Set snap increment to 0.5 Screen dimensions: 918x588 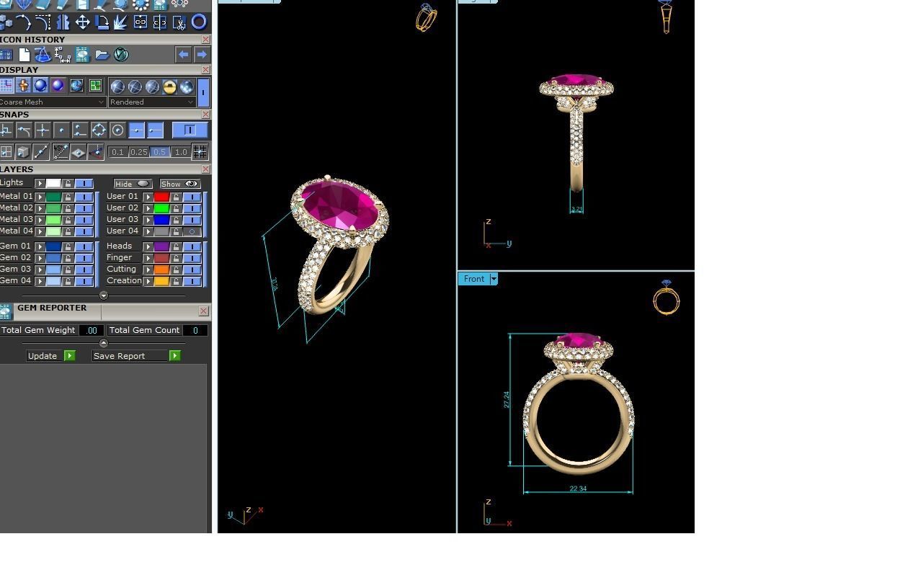point(159,152)
